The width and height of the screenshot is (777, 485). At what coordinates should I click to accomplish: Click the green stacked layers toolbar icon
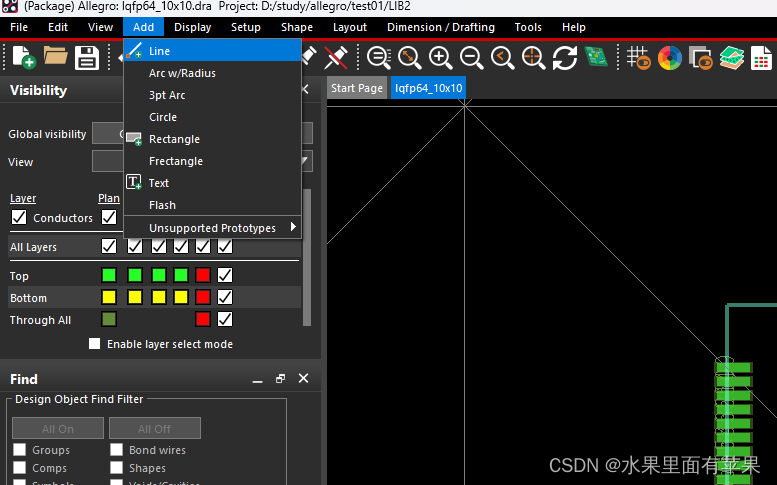coord(732,58)
